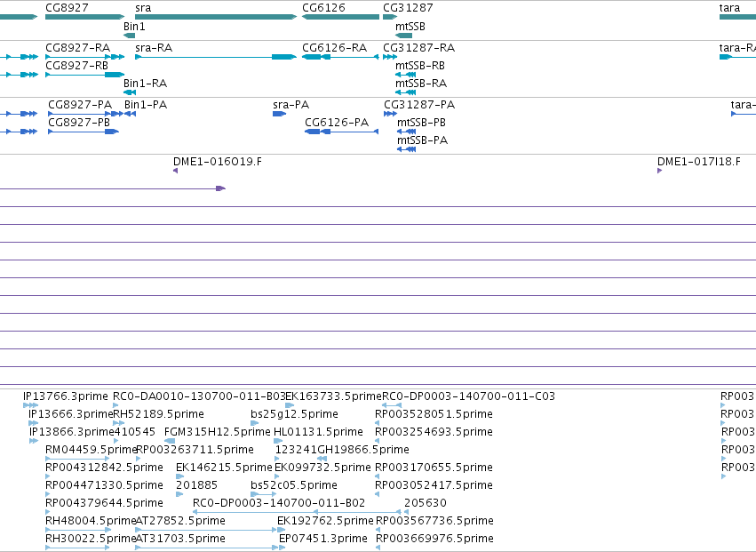Select protein CG6126-PA

[342, 132]
